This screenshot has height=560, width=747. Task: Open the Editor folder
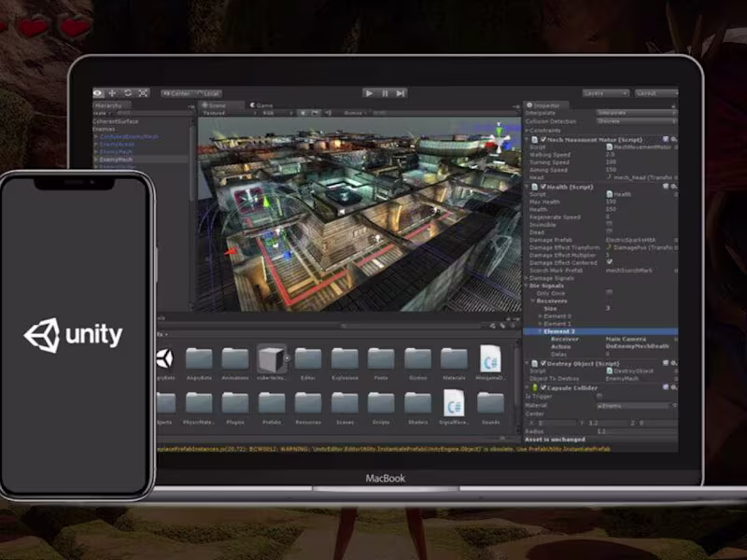click(308, 359)
